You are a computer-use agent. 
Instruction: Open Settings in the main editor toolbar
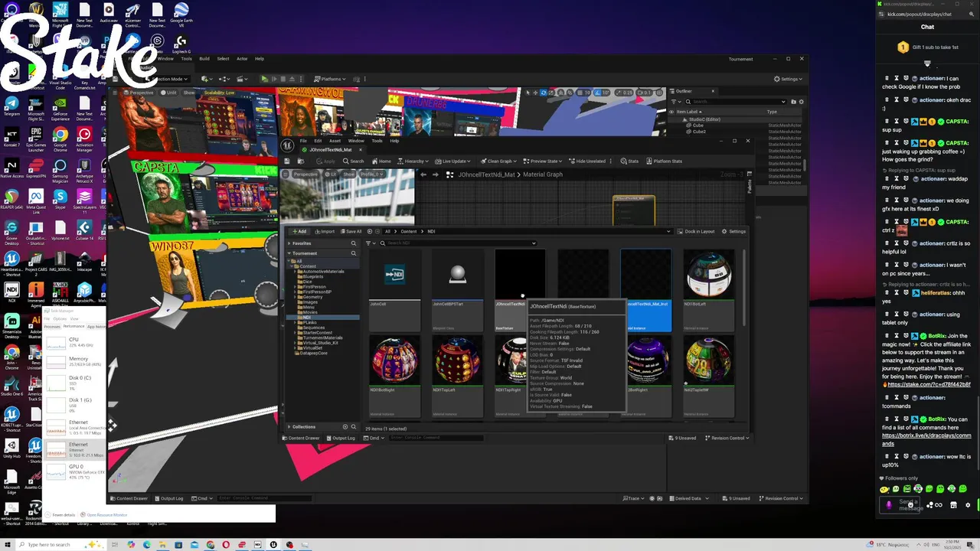[x=788, y=79]
